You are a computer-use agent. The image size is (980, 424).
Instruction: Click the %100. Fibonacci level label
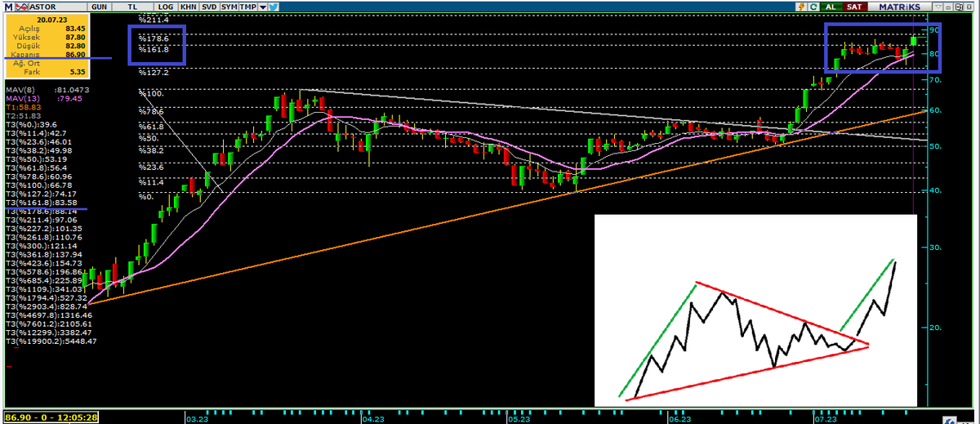151,93
